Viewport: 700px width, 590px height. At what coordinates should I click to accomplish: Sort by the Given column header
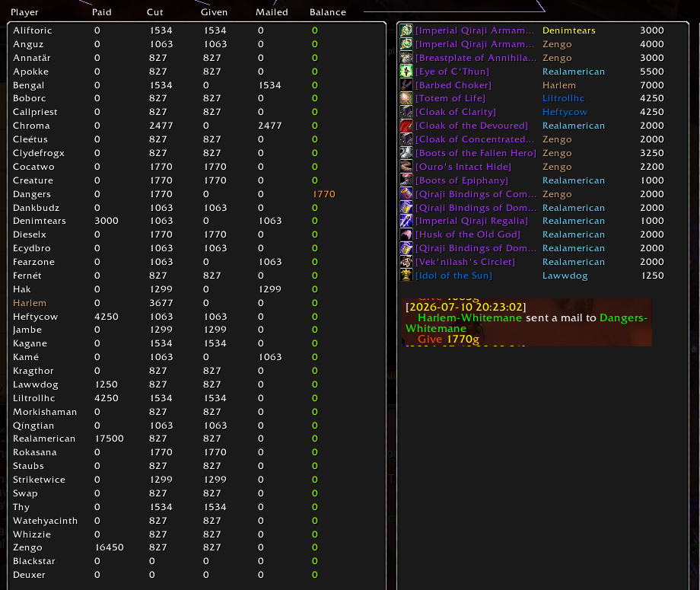[215, 12]
